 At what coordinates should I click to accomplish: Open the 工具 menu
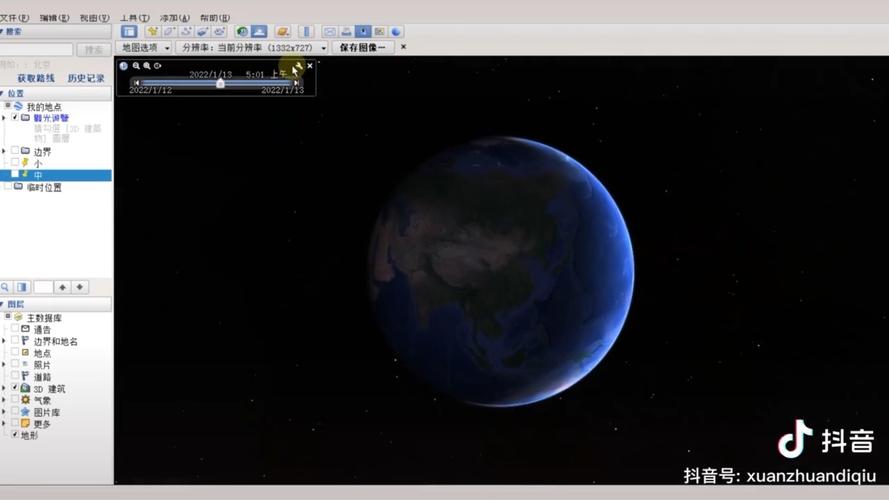click(134, 18)
